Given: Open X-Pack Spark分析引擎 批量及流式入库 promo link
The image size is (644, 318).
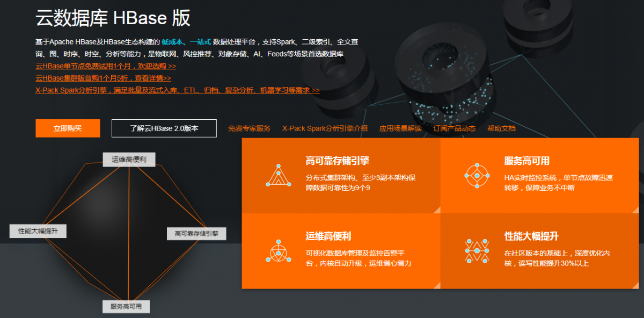Looking at the screenshot, I should [x=177, y=90].
